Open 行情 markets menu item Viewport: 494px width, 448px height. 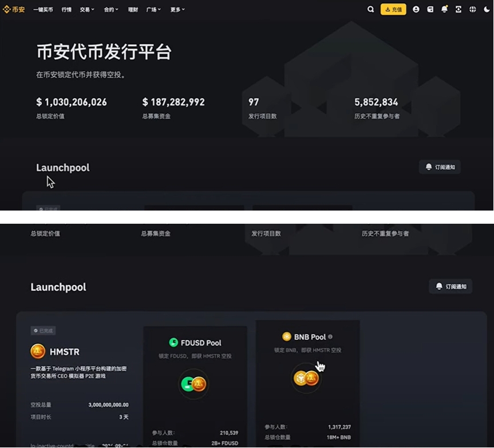click(66, 10)
